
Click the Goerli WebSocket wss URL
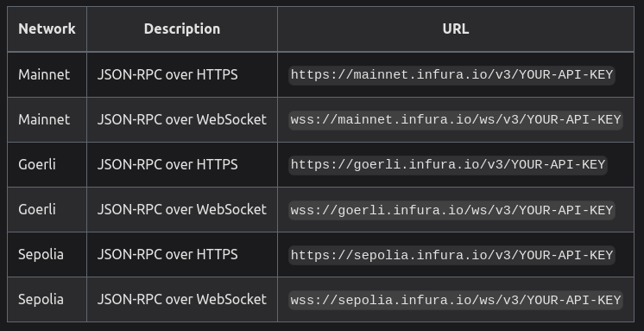click(x=451, y=210)
